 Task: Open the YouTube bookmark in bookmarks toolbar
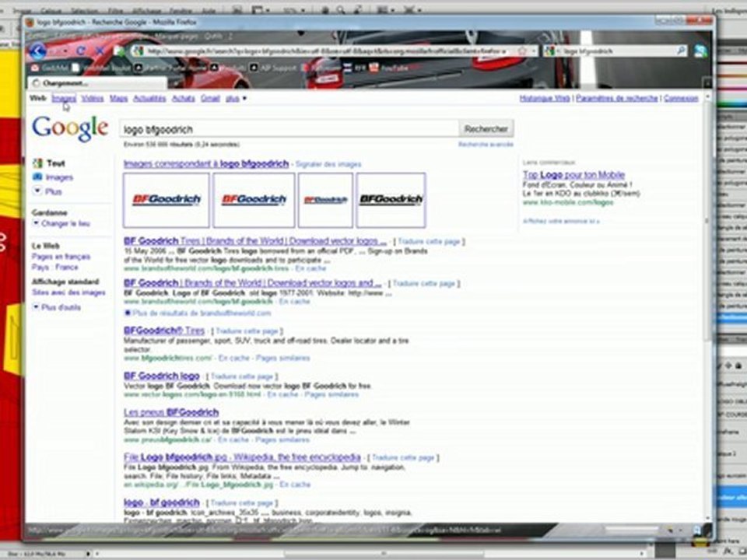(x=389, y=68)
